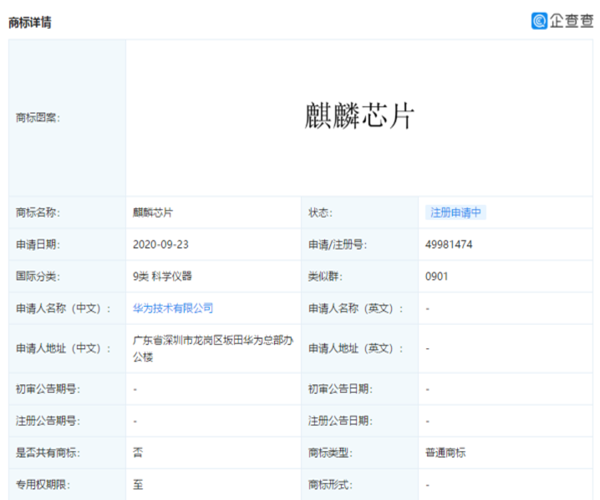Click the application date 2020-09-23

click(x=158, y=244)
